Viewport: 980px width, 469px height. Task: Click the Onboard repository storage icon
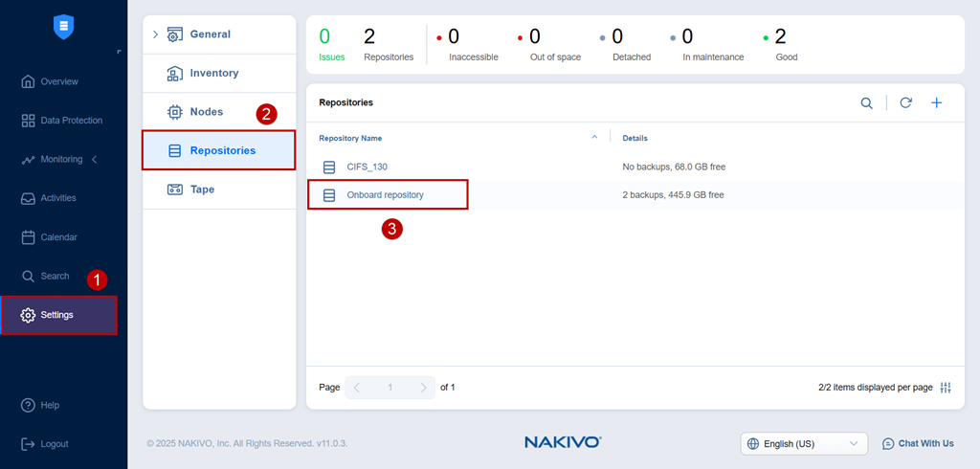click(x=329, y=195)
